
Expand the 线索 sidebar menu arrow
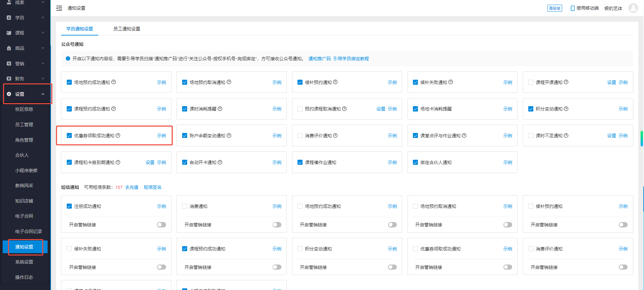[x=43, y=2]
